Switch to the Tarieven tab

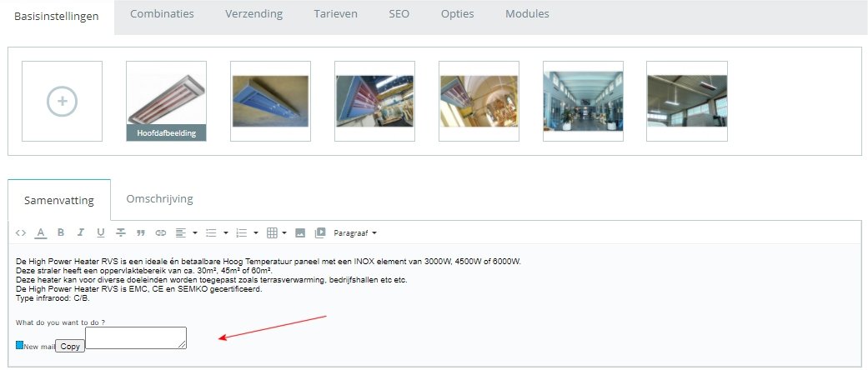(335, 14)
